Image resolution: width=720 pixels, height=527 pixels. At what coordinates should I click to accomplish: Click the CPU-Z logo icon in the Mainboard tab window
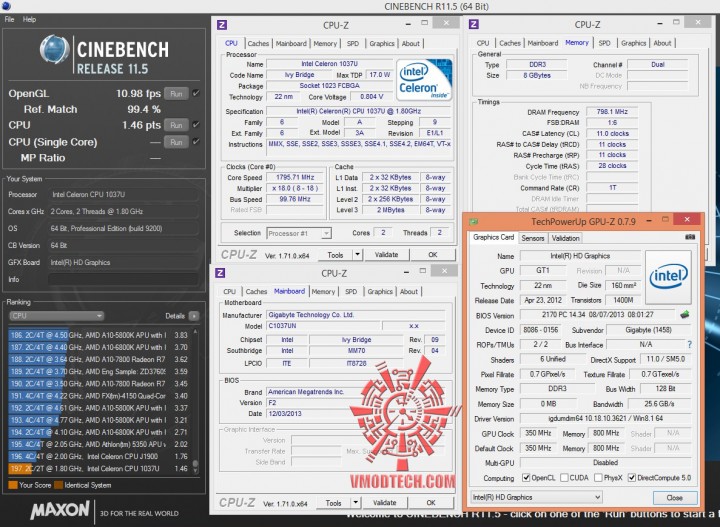click(220, 273)
